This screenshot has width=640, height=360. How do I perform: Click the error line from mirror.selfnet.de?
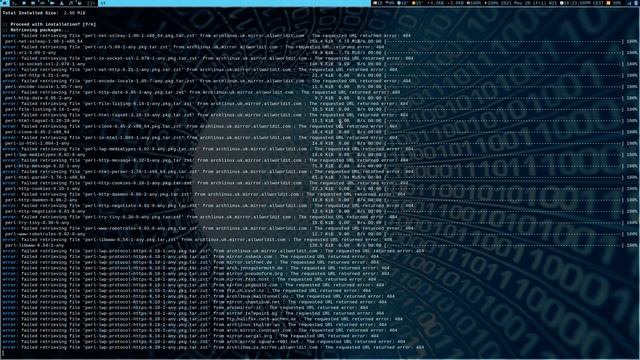click(190, 262)
